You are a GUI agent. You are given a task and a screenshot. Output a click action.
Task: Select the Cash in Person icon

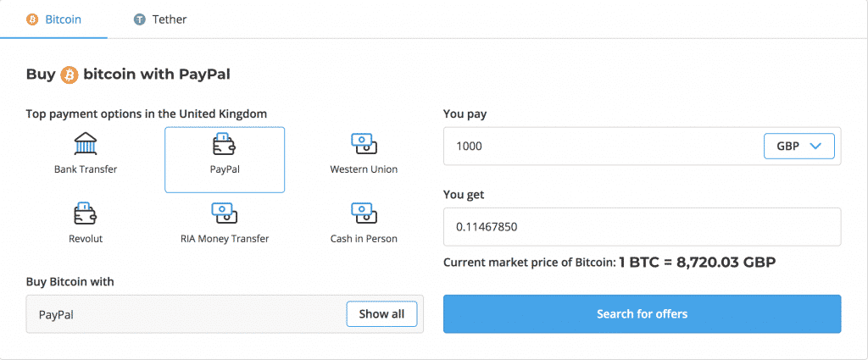364,213
